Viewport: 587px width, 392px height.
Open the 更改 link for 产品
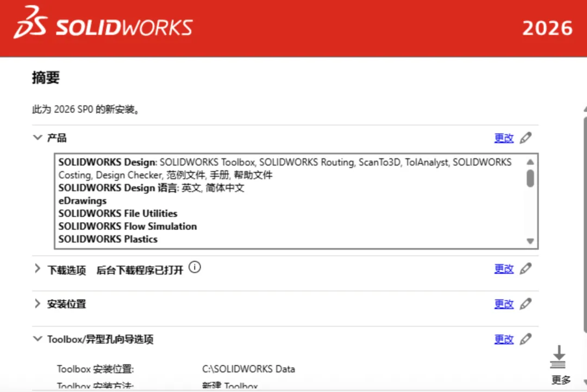coord(504,138)
